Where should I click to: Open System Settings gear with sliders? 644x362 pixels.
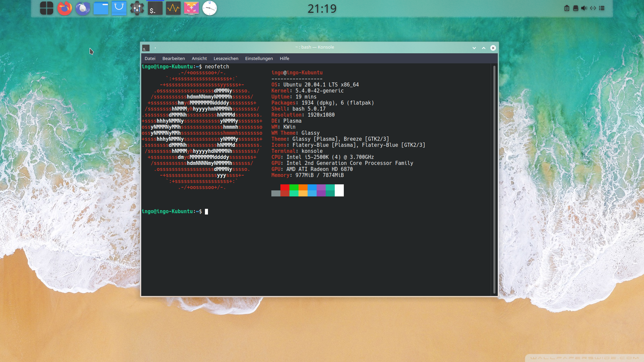(x=137, y=8)
